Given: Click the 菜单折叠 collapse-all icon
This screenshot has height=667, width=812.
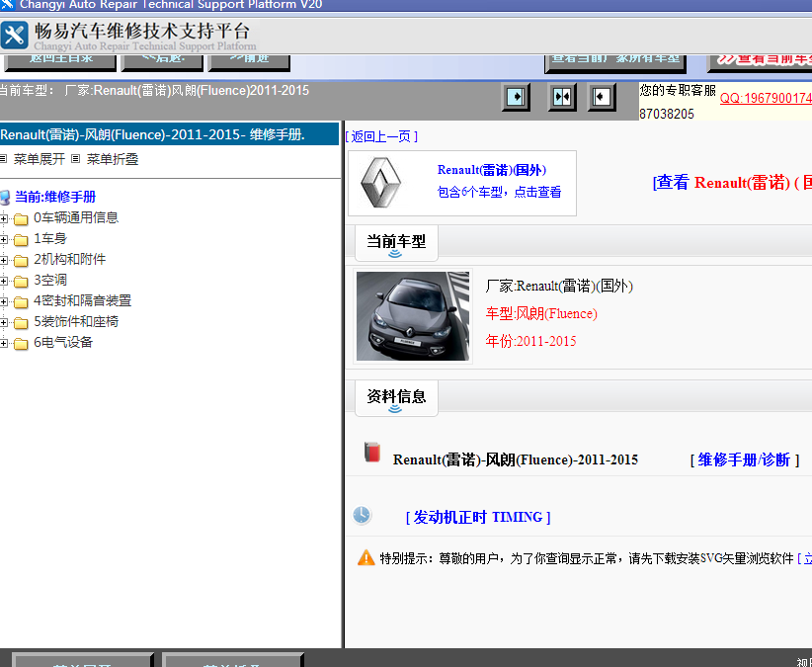Looking at the screenshot, I should [76, 158].
